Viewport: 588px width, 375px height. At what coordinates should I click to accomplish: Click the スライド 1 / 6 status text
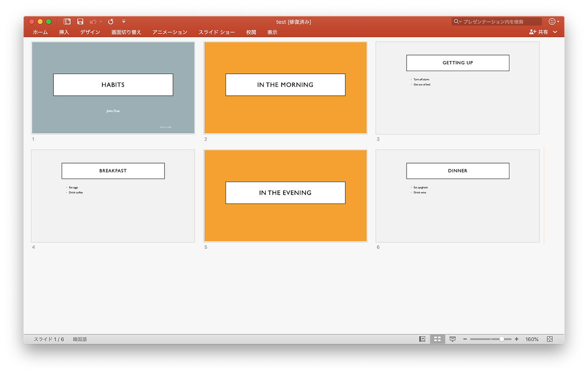[x=49, y=339]
